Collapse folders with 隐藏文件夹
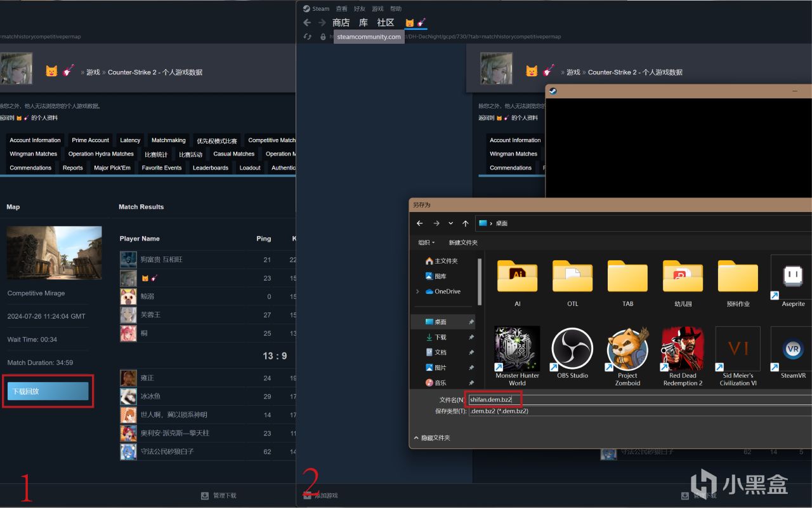812x513 pixels. coord(431,438)
